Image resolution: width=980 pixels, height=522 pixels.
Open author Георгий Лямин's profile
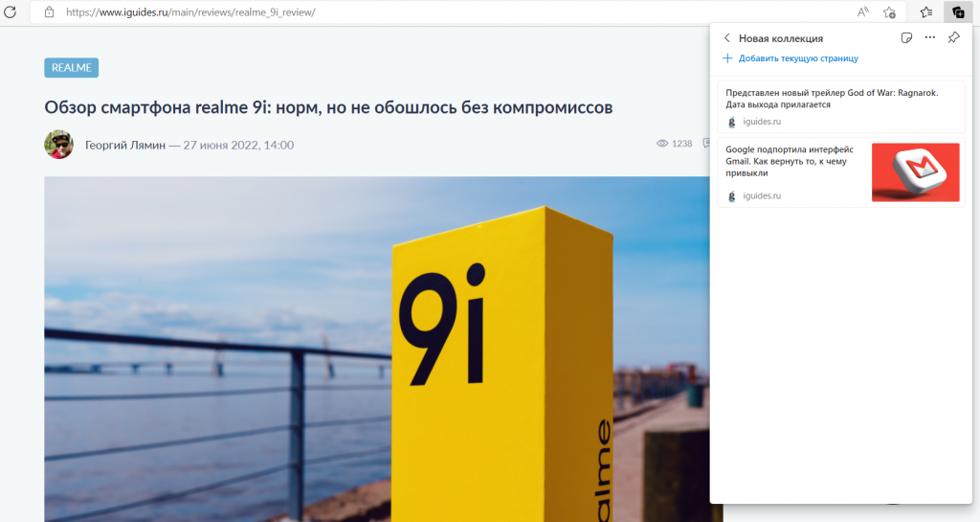point(124,145)
